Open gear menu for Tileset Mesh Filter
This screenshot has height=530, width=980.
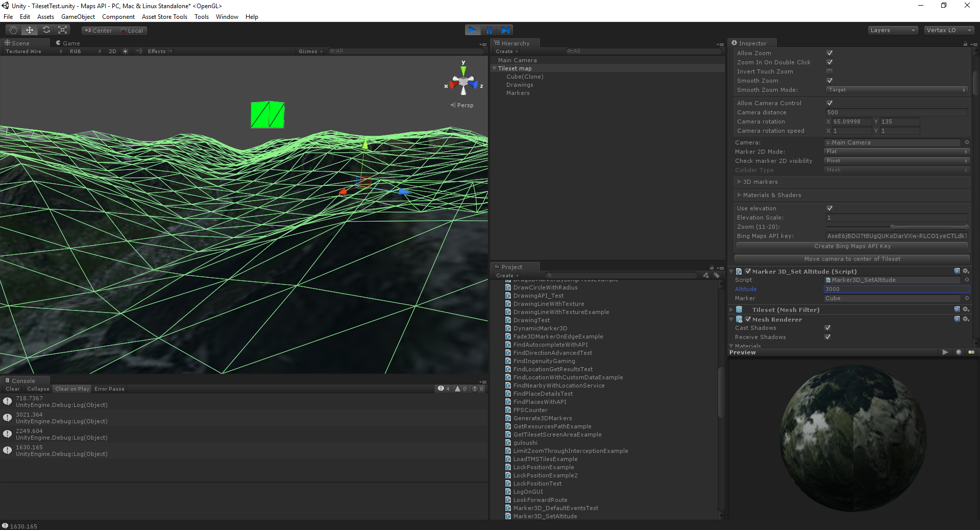[x=966, y=309]
